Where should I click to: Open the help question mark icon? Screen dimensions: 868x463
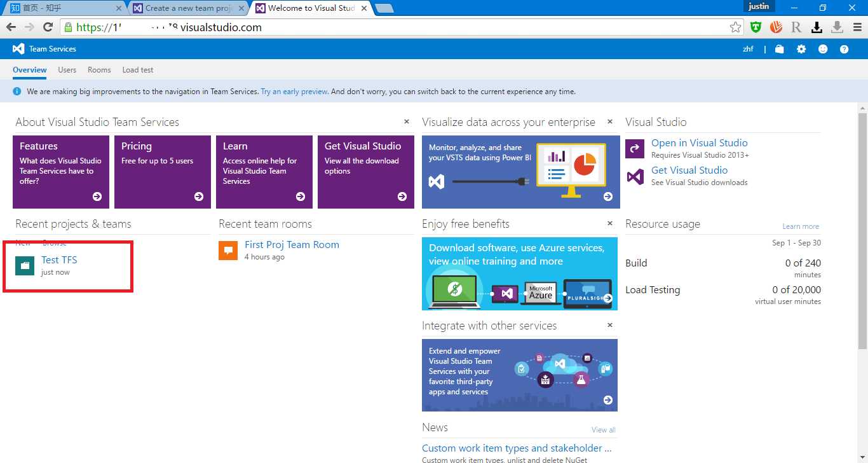point(844,49)
